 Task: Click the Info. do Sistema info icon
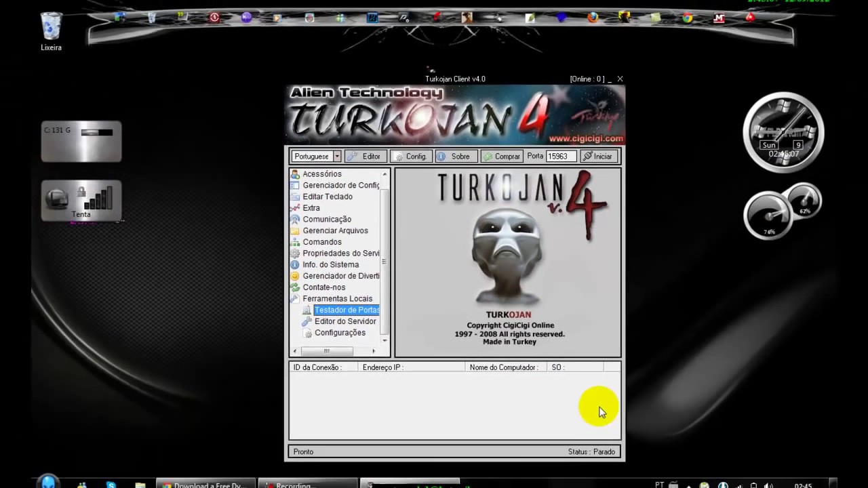coord(295,264)
